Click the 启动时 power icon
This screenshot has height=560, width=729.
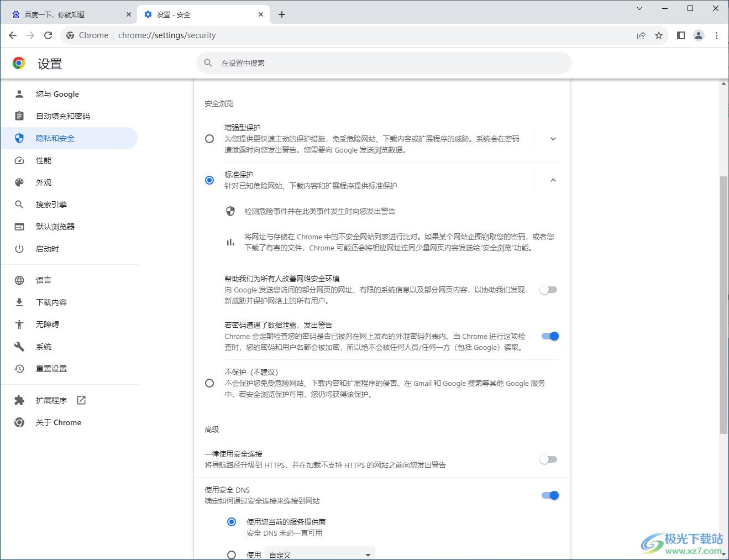pyautogui.click(x=19, y=249)
